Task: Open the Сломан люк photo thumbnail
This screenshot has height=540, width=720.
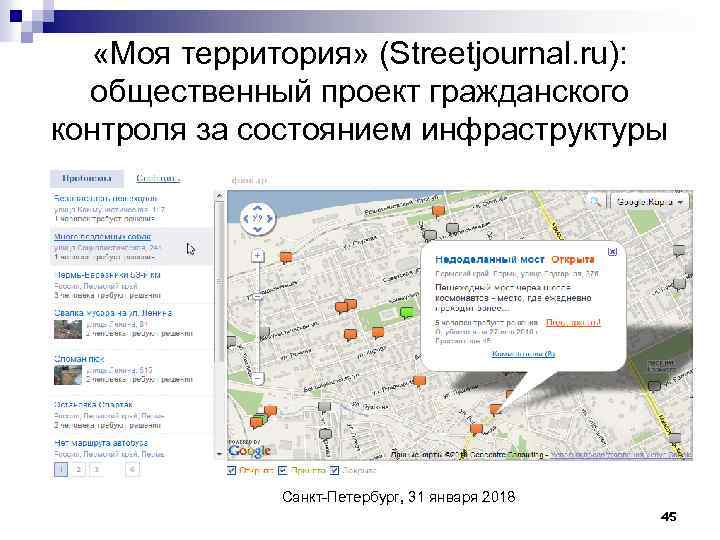Action: coord(68,375)
